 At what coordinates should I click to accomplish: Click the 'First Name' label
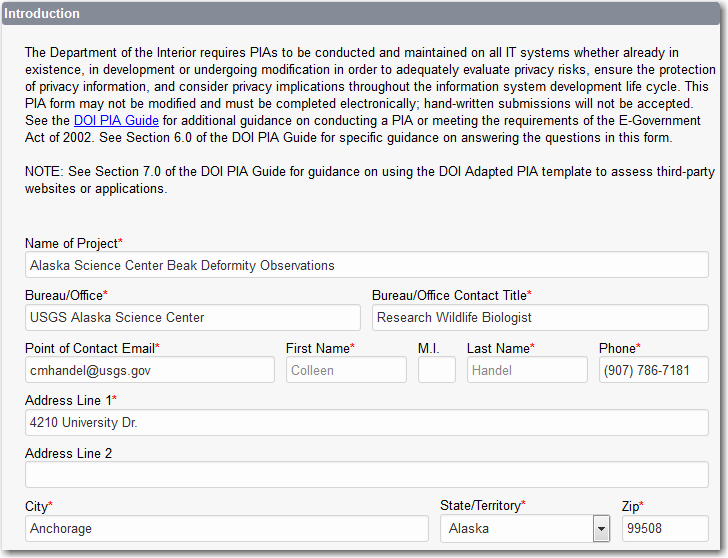pyautogui.click(x=320, y=348)
